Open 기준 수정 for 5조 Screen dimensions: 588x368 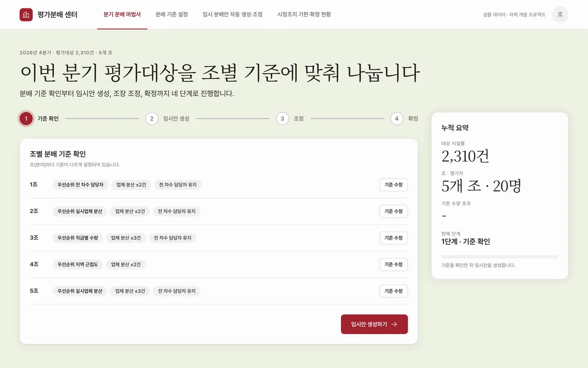(393, 291)
